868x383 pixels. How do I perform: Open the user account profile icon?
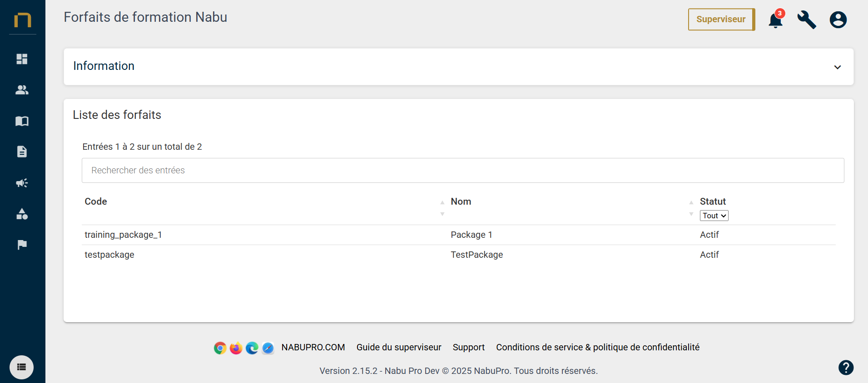click(x=838, y=20)
